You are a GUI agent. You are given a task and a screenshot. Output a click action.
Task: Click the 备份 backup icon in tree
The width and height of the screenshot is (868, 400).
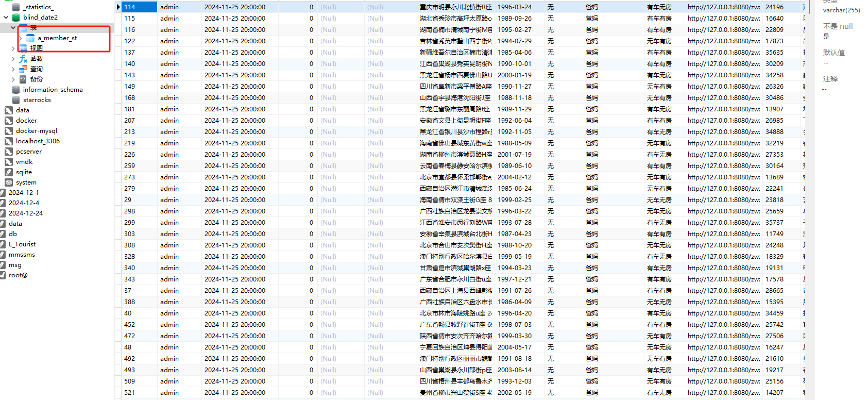click(x=23, y=79)
